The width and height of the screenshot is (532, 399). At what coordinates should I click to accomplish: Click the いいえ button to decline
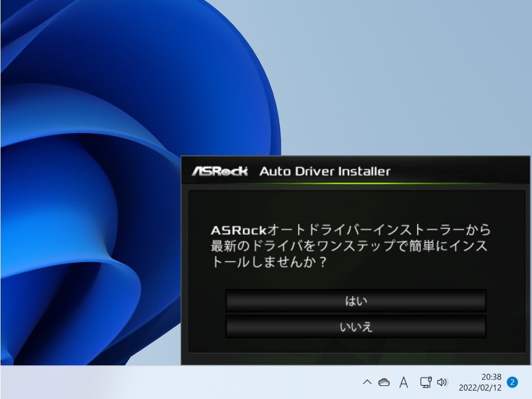(356, 327)
